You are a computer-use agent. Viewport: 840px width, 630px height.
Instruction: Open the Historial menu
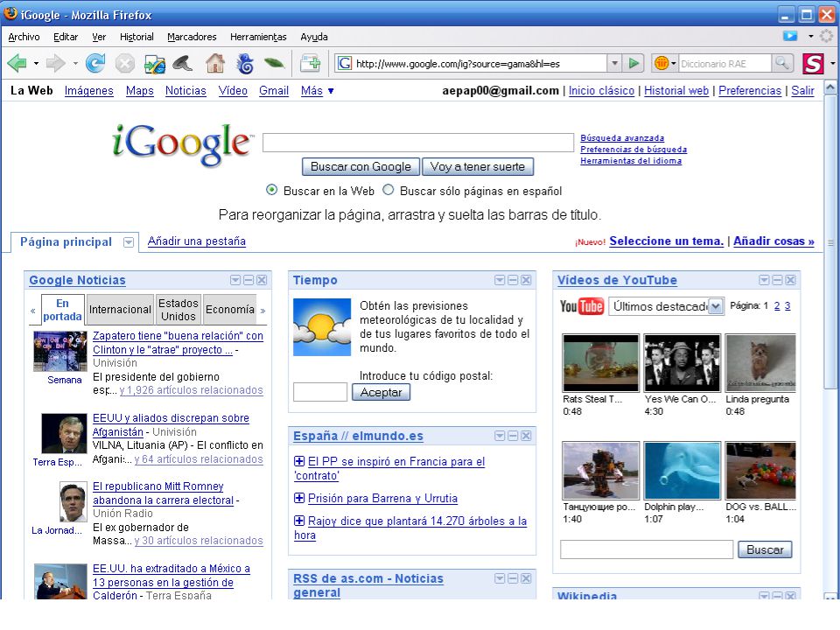(136, 37)
